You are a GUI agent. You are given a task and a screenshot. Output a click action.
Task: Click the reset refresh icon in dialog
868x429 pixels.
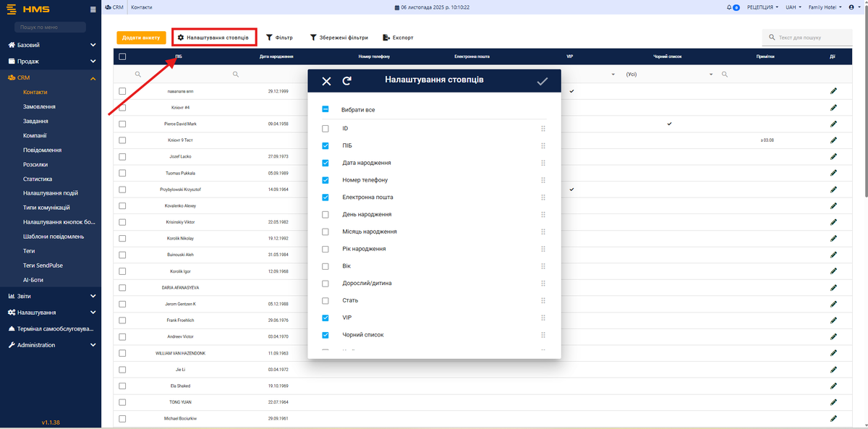[347, 82]
